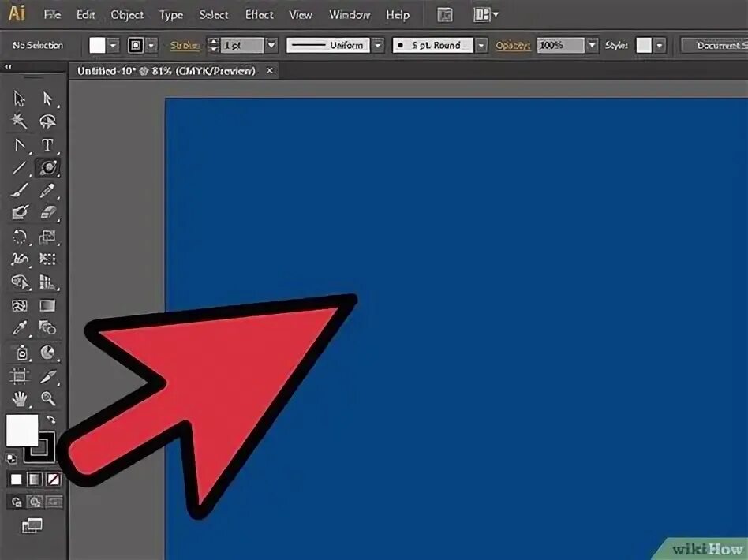
Task: Open the Stroke panel link
Action: (x=185, y=45)
